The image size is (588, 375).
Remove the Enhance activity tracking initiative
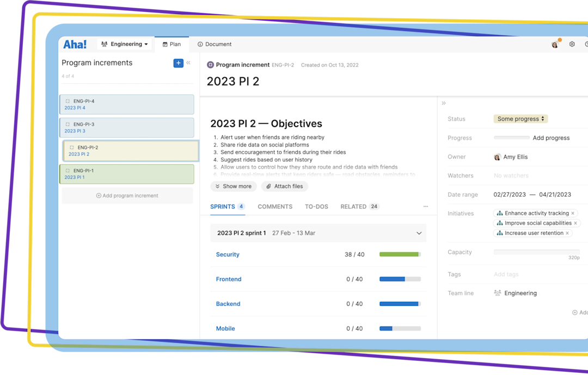573,213
